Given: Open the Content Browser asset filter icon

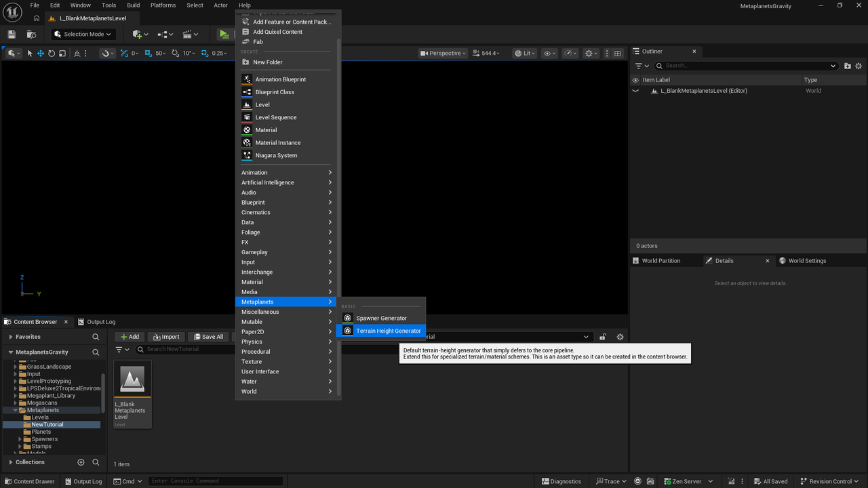Looking at the screenshot, I should click(x=121, y=350).
